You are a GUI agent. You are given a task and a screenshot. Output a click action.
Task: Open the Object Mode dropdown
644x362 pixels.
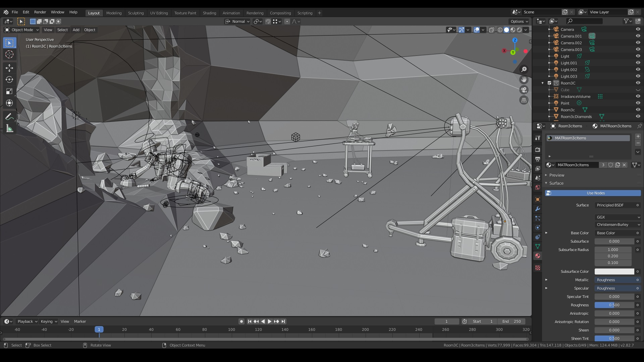pos(22,30)
